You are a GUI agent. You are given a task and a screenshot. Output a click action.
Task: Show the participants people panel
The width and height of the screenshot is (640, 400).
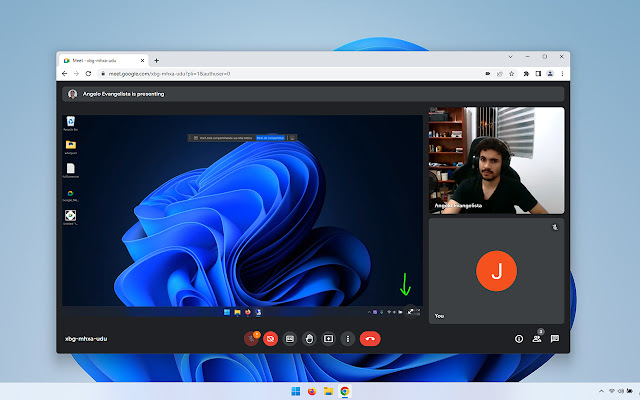536,339
